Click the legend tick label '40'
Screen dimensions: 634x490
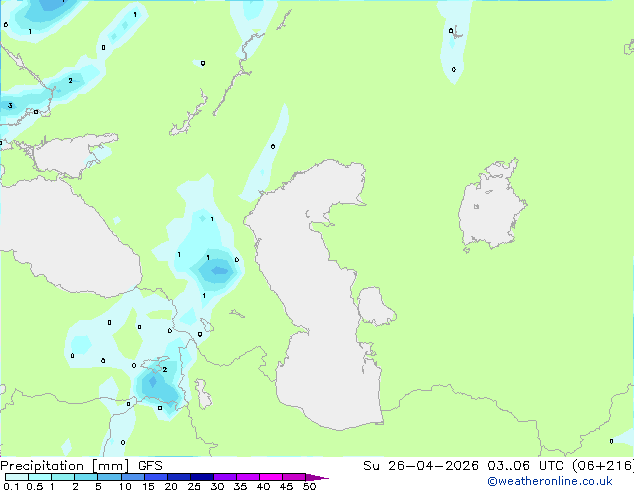click(x=263, y=486)
